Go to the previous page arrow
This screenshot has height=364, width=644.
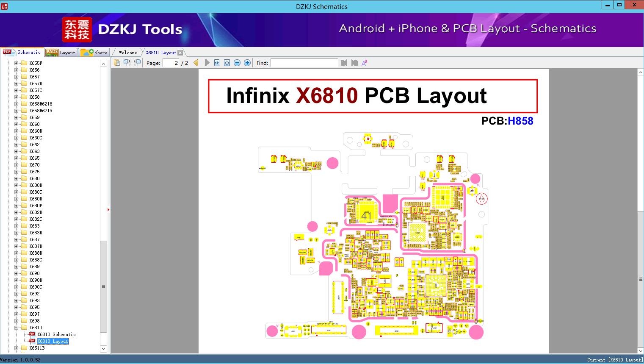(196, 63)
